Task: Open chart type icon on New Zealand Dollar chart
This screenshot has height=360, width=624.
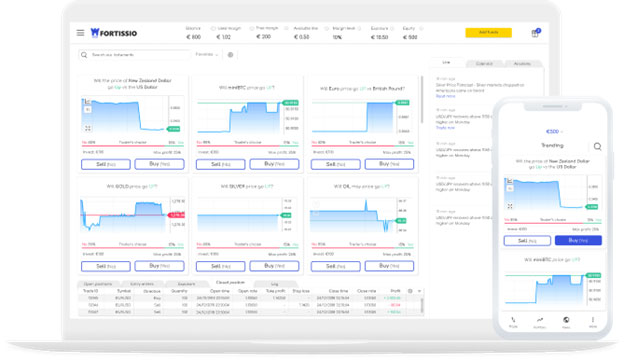Action: pyautogui.click(x=87, y=102)
